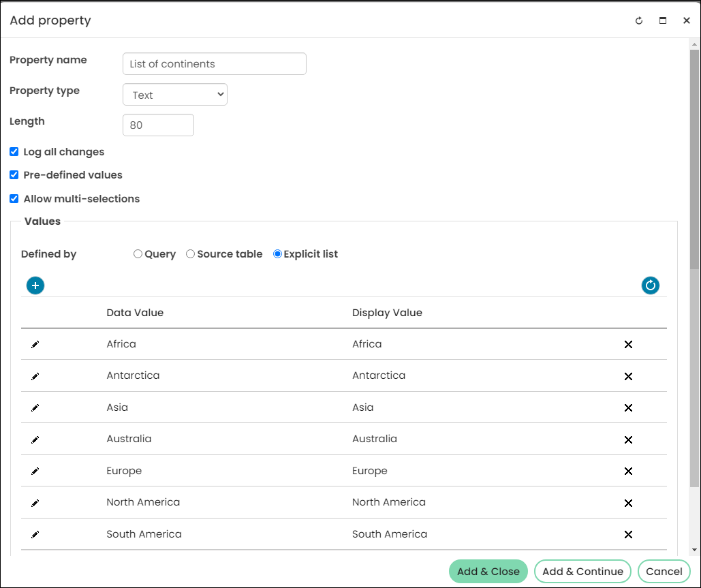Edit the Australia row pencil icon
701x588 pixels.
pyautogui.click(x=35, y=439)
